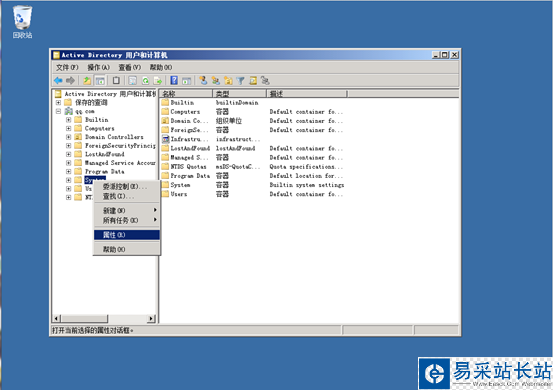553x390 pixels.
Task: Select the Program Data label in the tree
Action: coord(104,171)
